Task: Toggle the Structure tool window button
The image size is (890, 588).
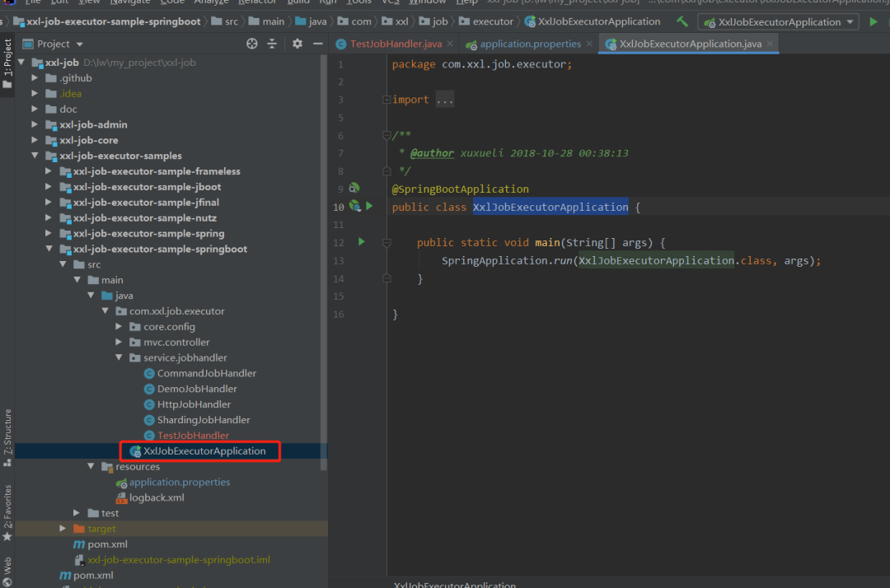Action: click(x=7, y=432)
